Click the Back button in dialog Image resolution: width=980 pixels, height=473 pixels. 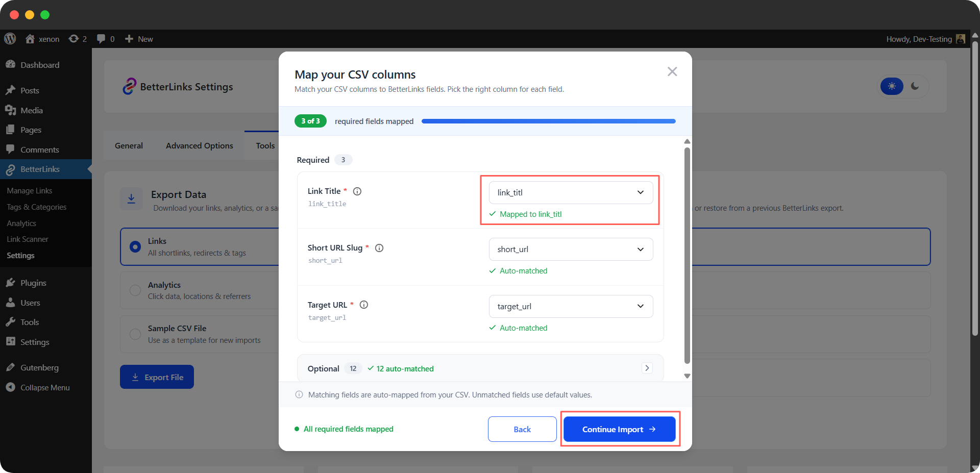[522, 429]
